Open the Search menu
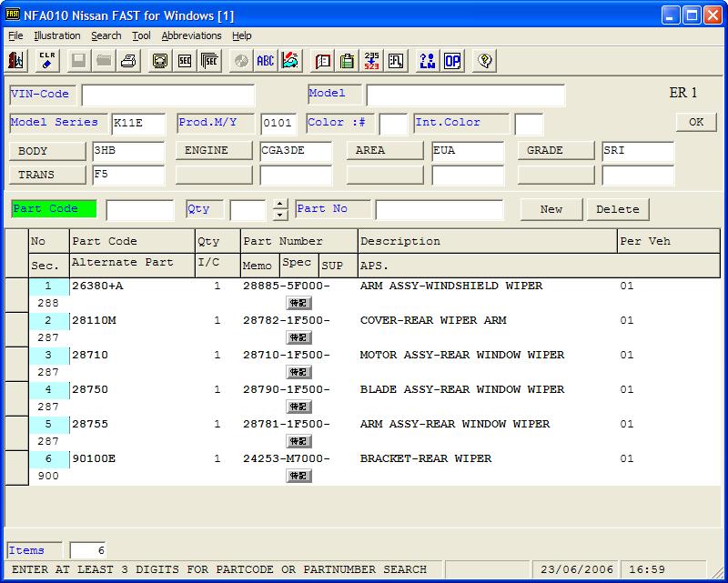The width and height of the screenshot is (728, 583). [x=106, y=35]
